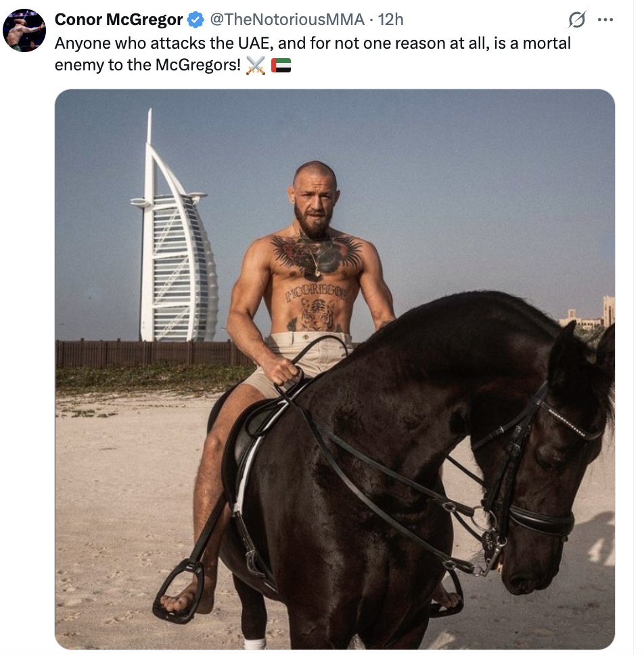Click the McGregor tattoo lettering on the torso
The image size is (644, 655).
[x=316, y=294]
